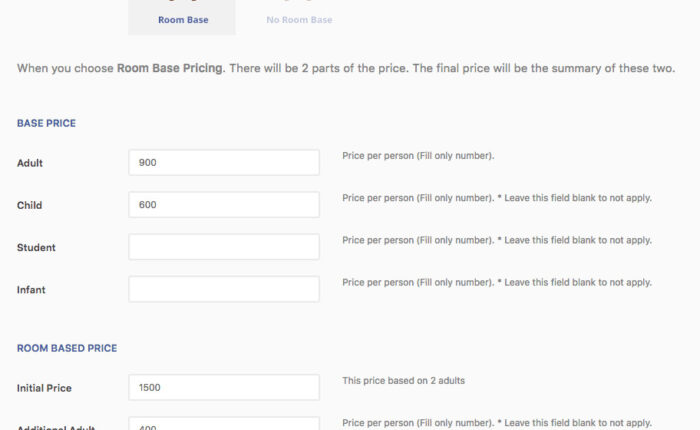Select the Room Base pricing tab
700x430 pixels.
click(x=183, y=19)
